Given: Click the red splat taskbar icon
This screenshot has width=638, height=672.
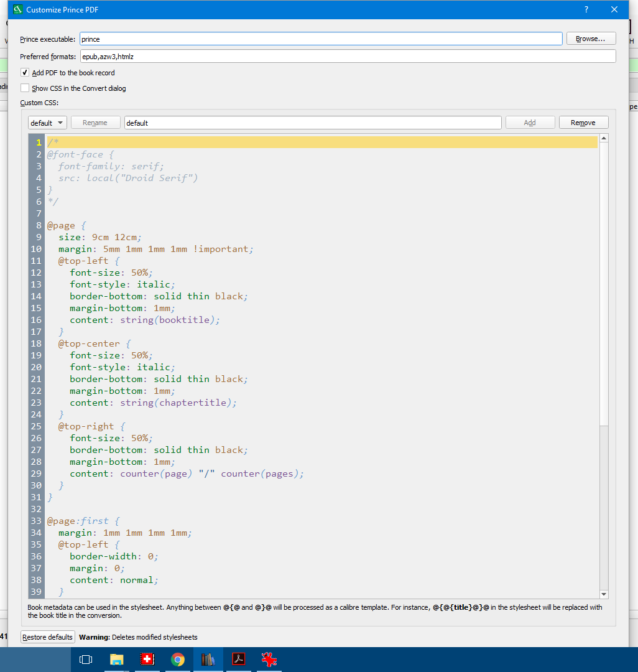Looking at the screenshot, I should [x=269, y=660].
